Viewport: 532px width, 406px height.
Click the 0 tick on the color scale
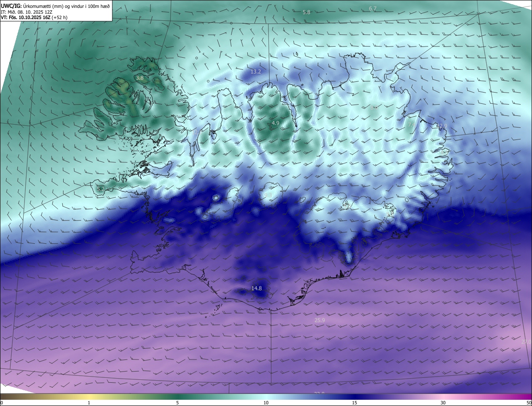pyautogui.click(x=2, y=403)
